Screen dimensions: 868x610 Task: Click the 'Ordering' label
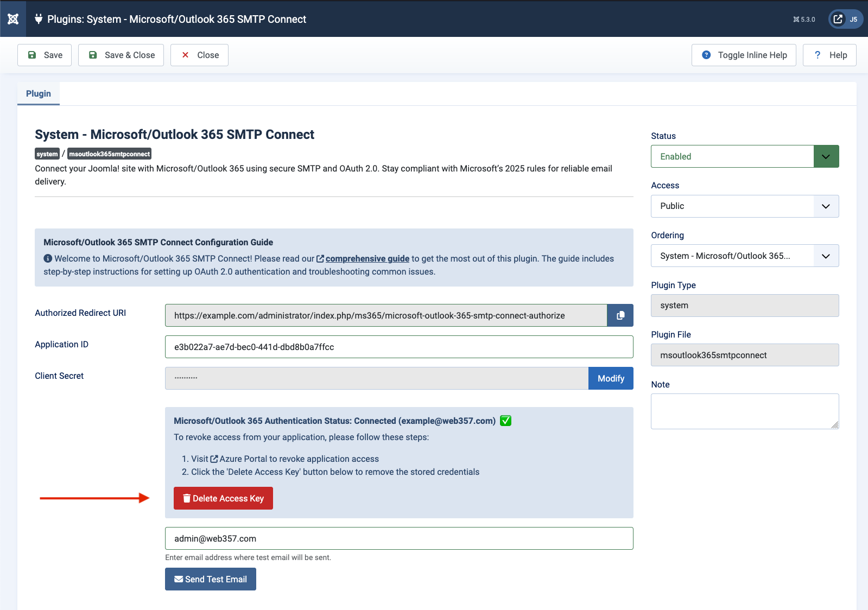click(667, 236)
